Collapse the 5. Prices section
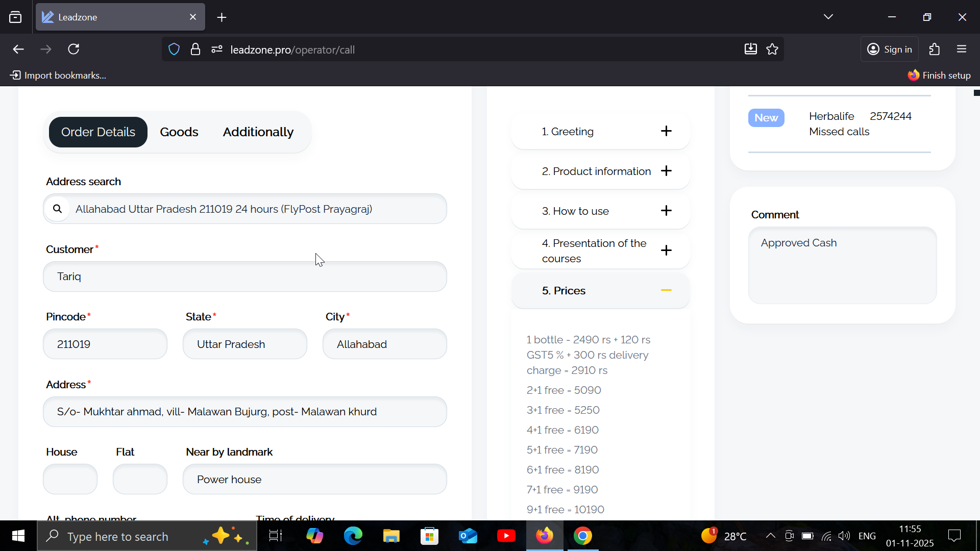 [666, 290]
